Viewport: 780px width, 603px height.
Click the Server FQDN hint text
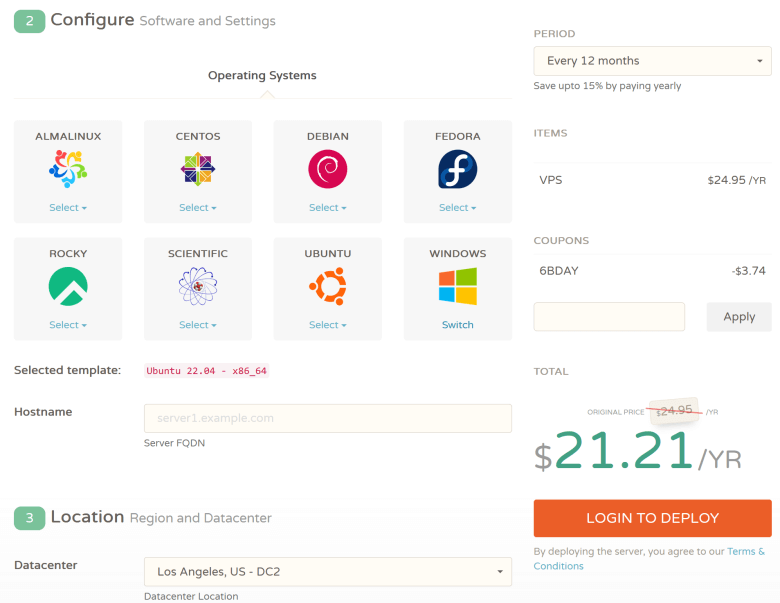click(x=174, y=443)
